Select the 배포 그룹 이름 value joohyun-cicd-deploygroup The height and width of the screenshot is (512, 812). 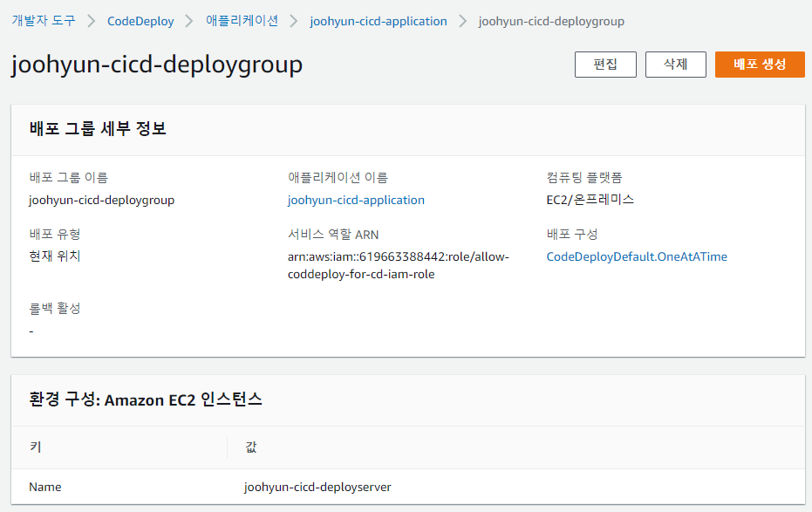[101, 200]
